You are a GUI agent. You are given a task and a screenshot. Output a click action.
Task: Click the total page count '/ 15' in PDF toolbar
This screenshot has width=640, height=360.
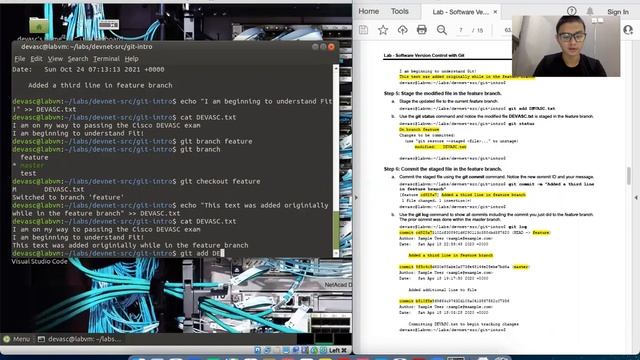click(x=478, y=30)
